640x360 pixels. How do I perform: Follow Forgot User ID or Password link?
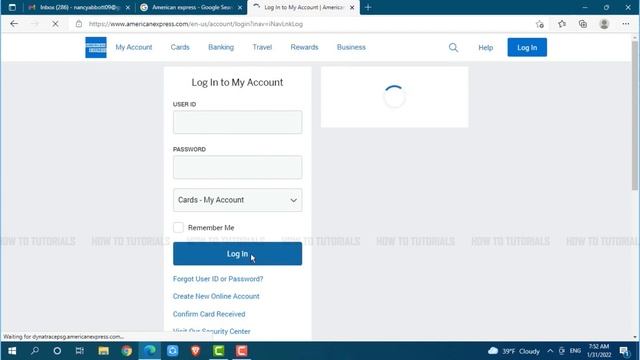pos(218,279)
